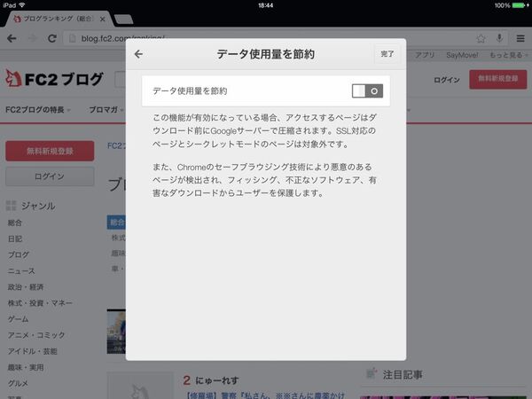Go back from the data saver dialog
Image resolution: width=532 pixels, height=399 pixels.
coord(138,54)
